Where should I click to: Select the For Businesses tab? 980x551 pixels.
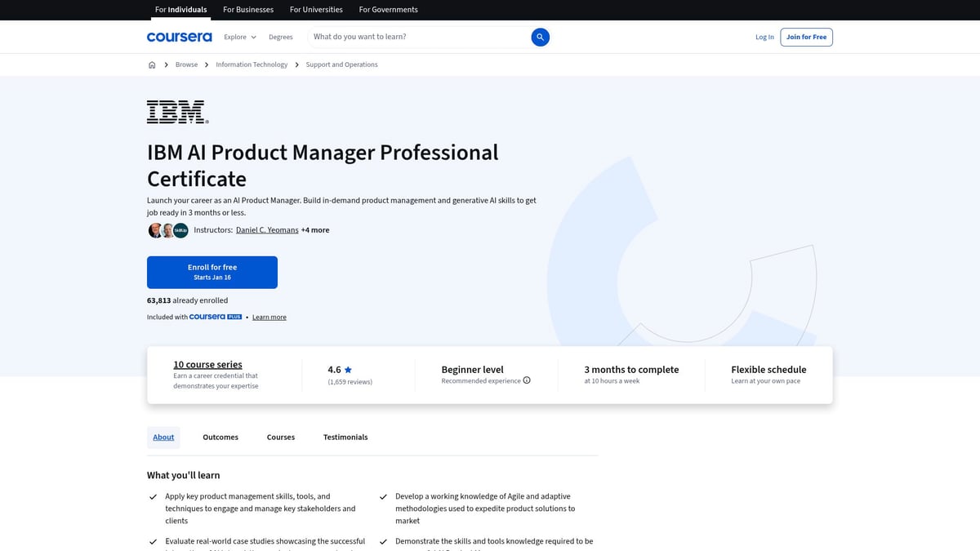[x=248, y=10]
